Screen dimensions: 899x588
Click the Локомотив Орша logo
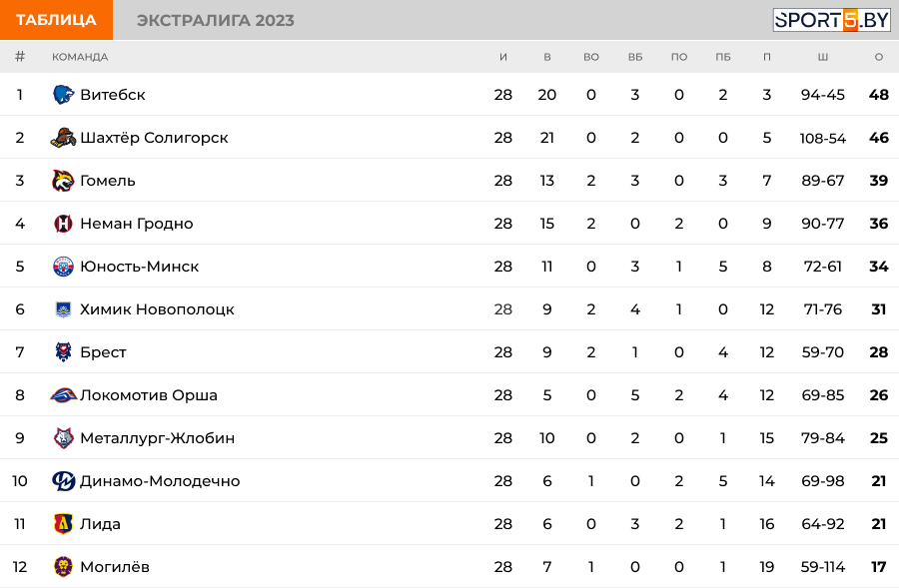tap(63, 395)
